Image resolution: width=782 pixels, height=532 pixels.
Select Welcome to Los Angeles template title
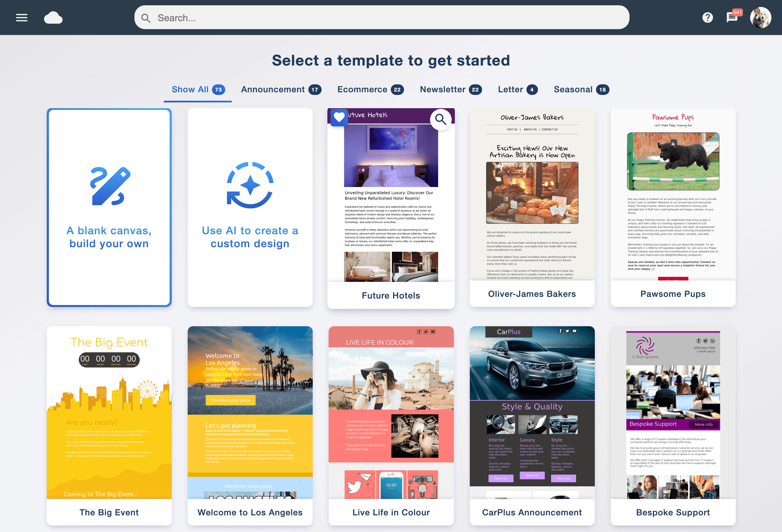click(250, 512)
